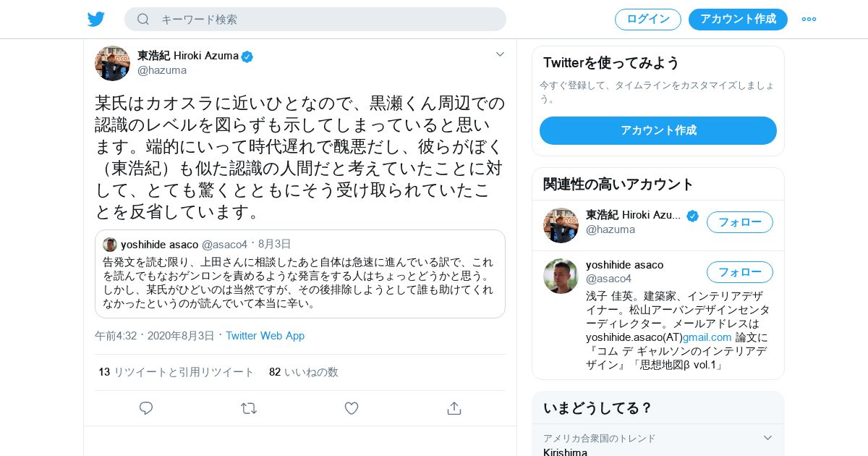The height and width of the screenshot is (456, 868).
Task: Expand the Kirishima trend options chevron
Action: click(767, 438)
